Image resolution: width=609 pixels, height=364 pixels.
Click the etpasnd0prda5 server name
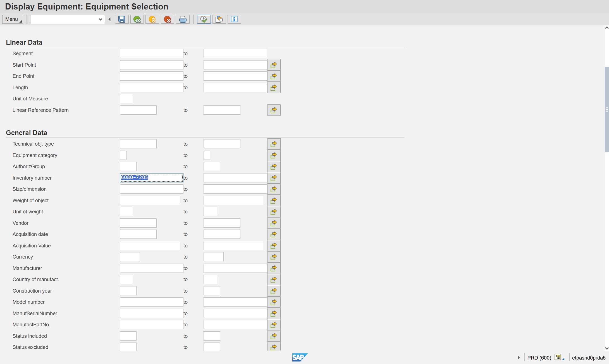pyautogui.click(x=589, y=358)
